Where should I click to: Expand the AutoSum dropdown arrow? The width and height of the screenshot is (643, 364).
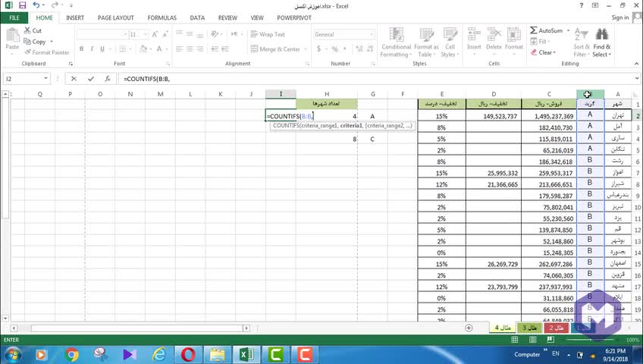[x=569, y=30]
